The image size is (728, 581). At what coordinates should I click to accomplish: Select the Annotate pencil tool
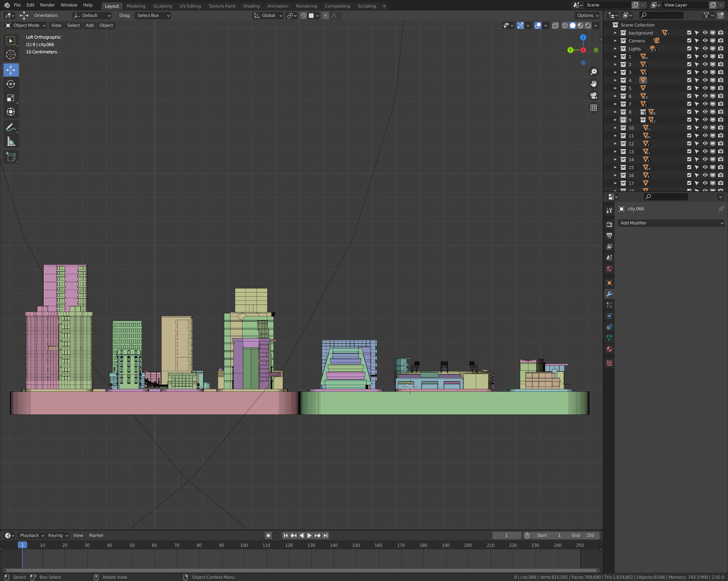point(11,128)
